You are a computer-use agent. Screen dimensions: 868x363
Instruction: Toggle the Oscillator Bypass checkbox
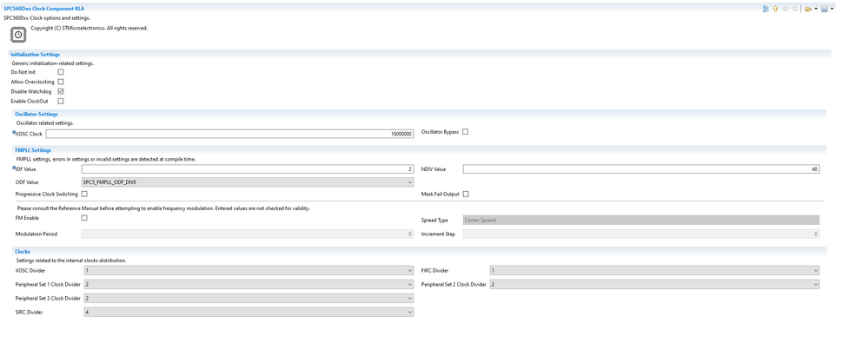pyautogui.click(x=466, y=132)
